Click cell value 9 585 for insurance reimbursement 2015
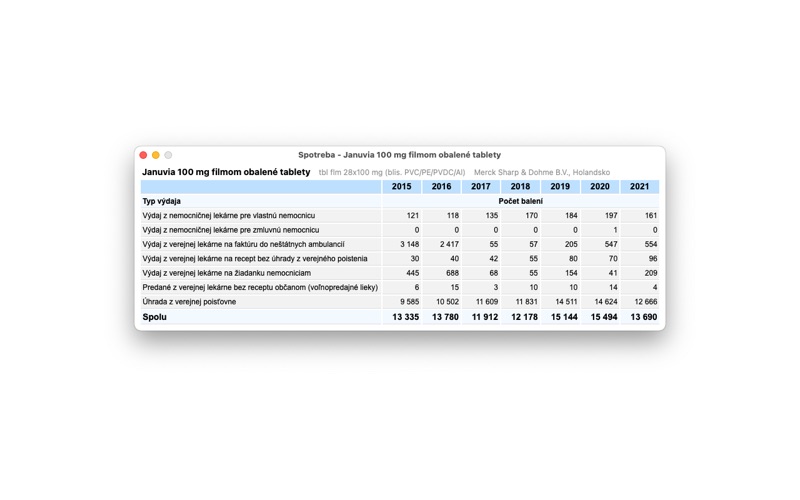This screenshot has width=800, height=500. click(x=410, y=302)
